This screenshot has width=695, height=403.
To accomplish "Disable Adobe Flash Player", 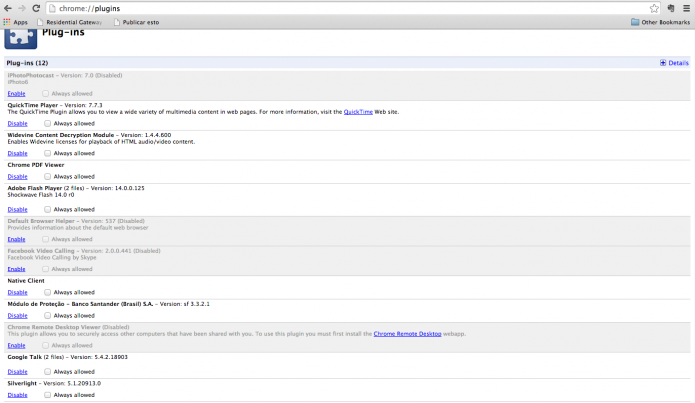I will coord(17,209).
